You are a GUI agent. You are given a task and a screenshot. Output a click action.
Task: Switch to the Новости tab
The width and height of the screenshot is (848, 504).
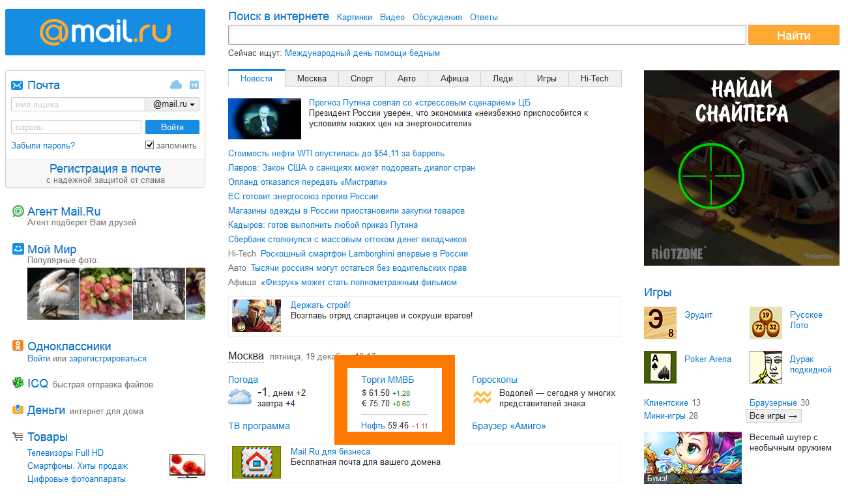257,78
